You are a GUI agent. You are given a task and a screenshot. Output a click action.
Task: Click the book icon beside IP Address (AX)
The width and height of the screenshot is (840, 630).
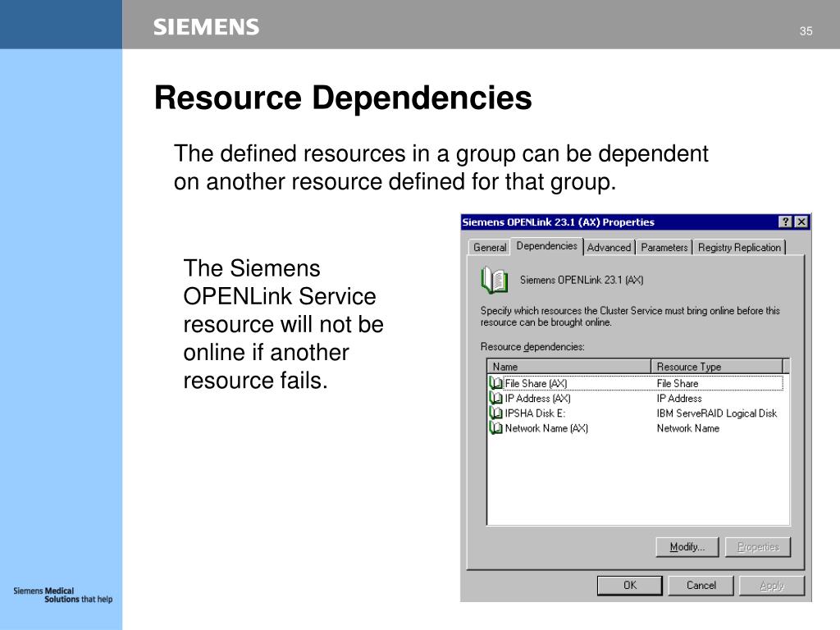[495, 398]
